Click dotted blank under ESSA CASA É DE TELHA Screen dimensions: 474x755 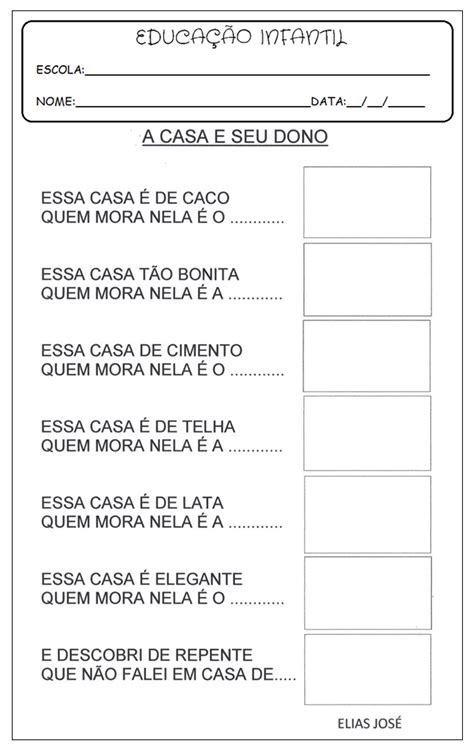click(255, 450)
